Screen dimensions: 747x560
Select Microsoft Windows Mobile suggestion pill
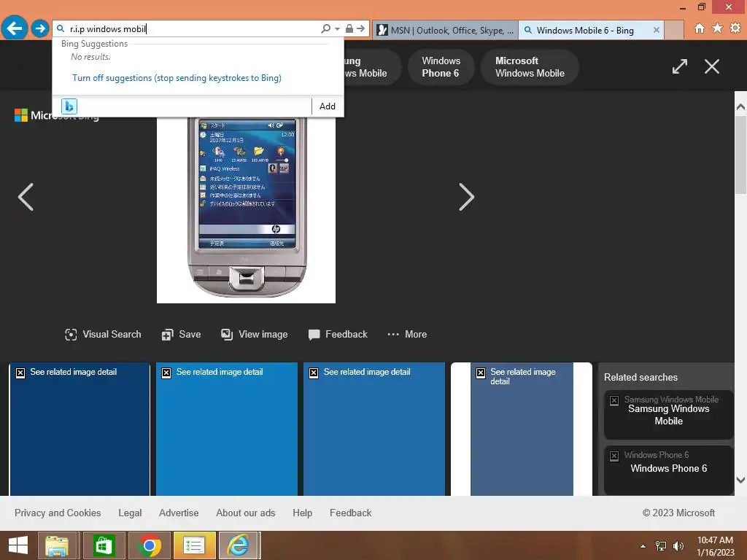pyautogui.click(x=530, y=67)
